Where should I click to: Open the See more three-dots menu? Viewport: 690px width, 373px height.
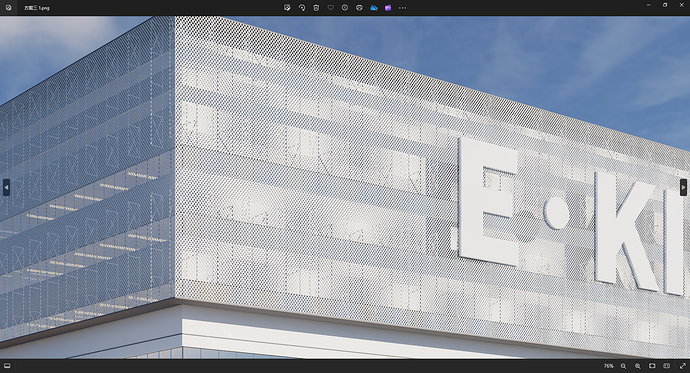pyautogui.click(x=402, y=7)
